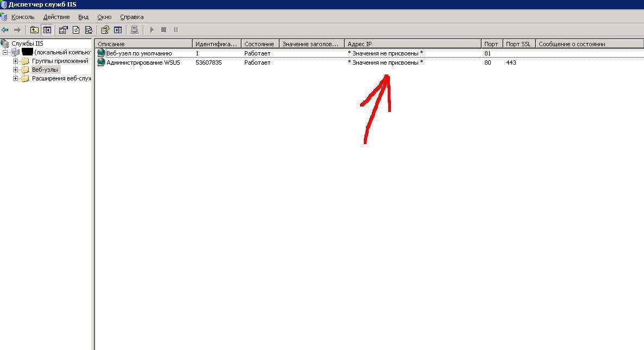Click the Start (play) toolbar icon
The height and width of the screenshot is (350, 644).
[151, 29]
